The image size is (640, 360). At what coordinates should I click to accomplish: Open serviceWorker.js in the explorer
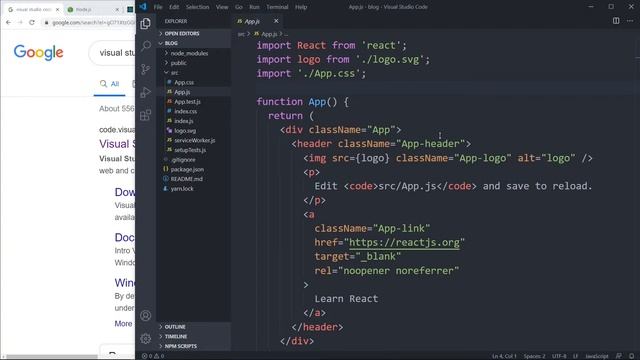(193, 140)
